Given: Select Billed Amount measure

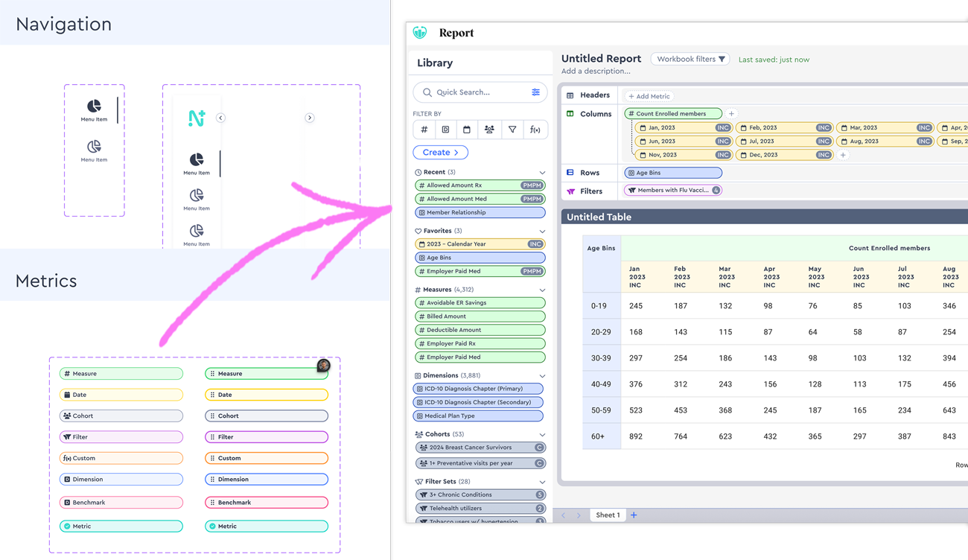Looking at the screenshot, I should click(480, 316).
